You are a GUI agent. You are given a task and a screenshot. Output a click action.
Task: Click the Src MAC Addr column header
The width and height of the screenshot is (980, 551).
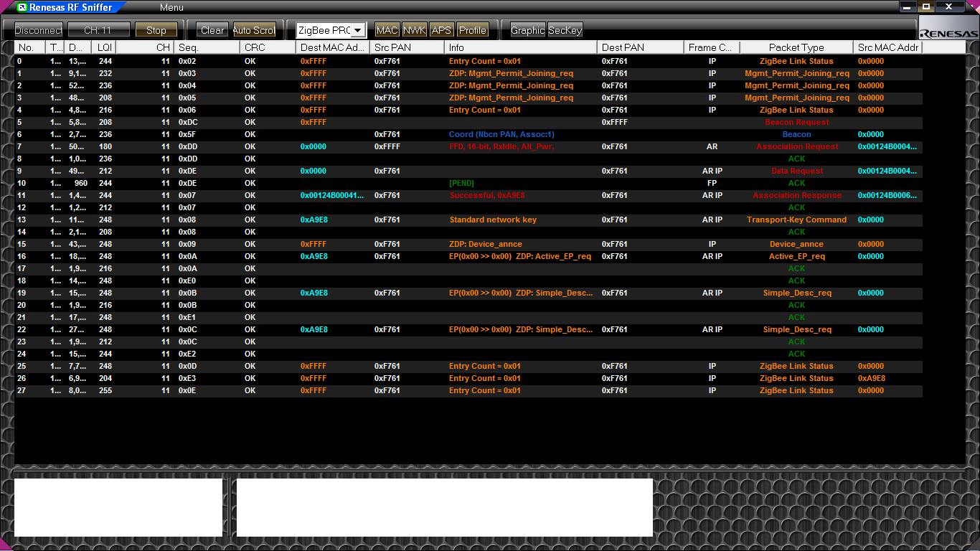tap(888, 47)
